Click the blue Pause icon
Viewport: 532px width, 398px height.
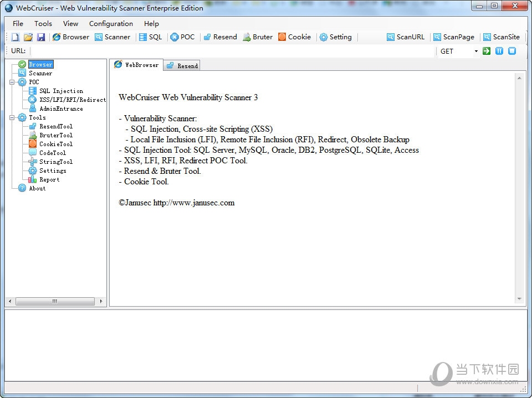tap(499, 51)
